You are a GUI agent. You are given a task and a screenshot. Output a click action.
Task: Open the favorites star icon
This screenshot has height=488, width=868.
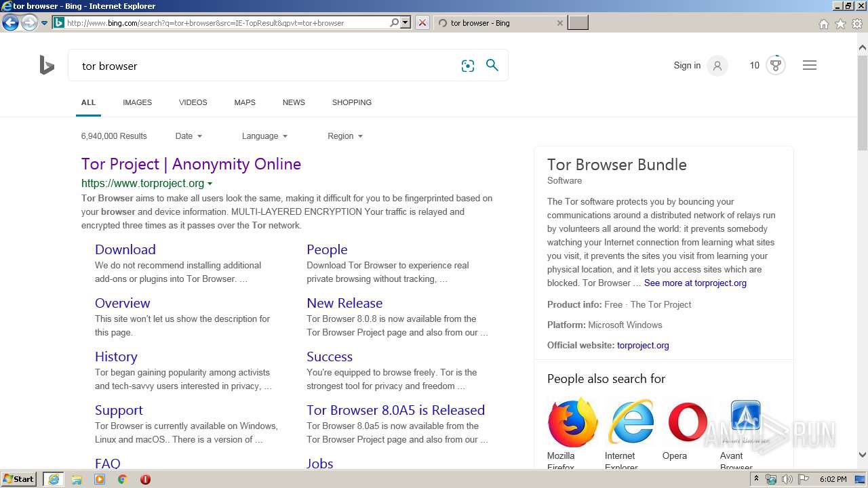tap(840, 24)
